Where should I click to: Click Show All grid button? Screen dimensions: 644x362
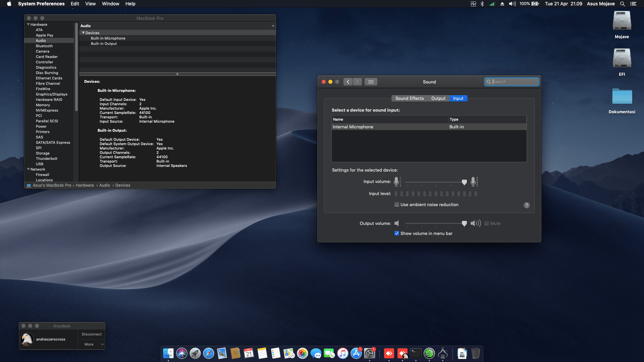point(371,82)
